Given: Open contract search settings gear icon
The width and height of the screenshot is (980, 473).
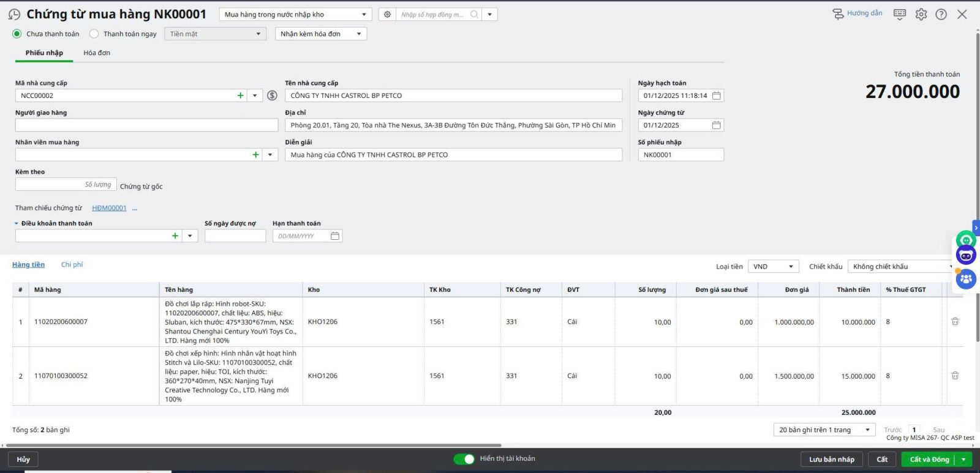Looking at the screenshot, I should click(387, 14).
